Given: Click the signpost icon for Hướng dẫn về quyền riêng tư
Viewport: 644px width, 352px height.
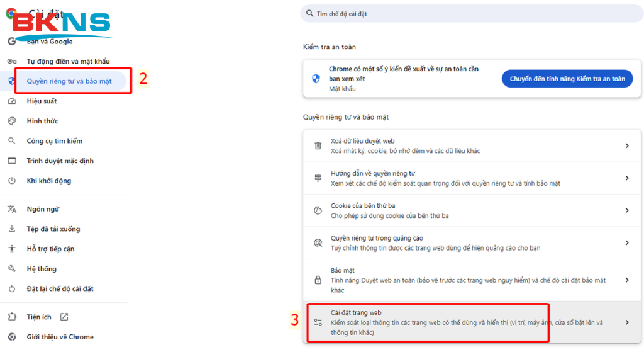Looking at the screenshot, I should (318, 178).
